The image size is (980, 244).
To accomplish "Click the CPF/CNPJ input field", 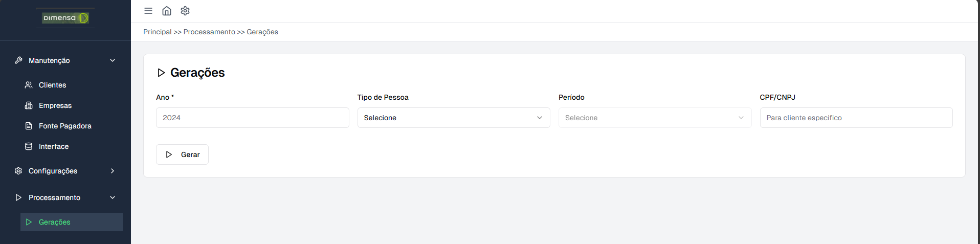I will point(856,118).
